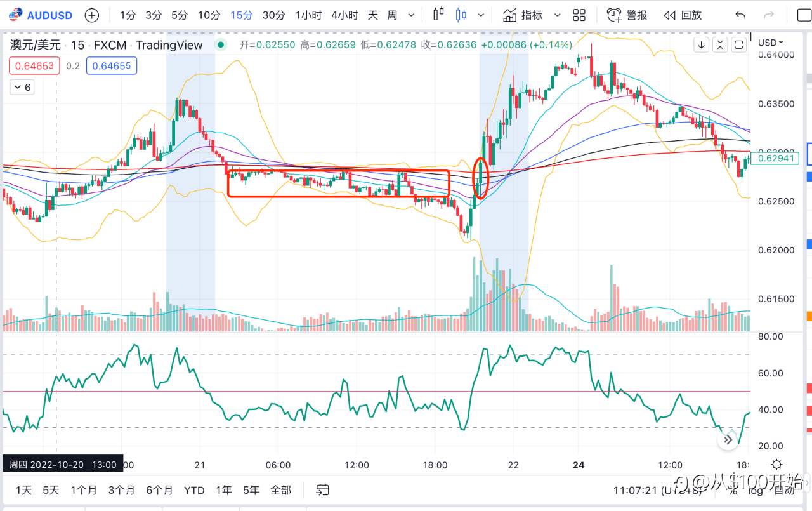Toggle the % percentage scale
The width and height of the screenshot is (812, 511).
tap(732, 491)
